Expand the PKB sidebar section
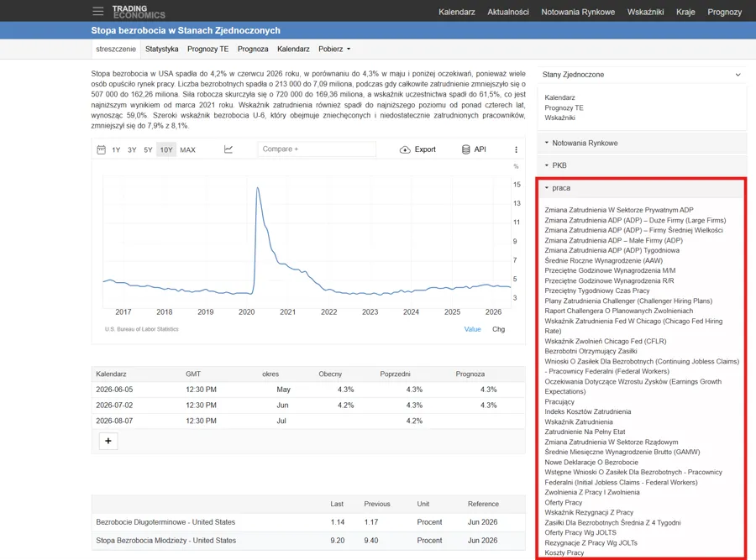 click(x=642, y=165)
